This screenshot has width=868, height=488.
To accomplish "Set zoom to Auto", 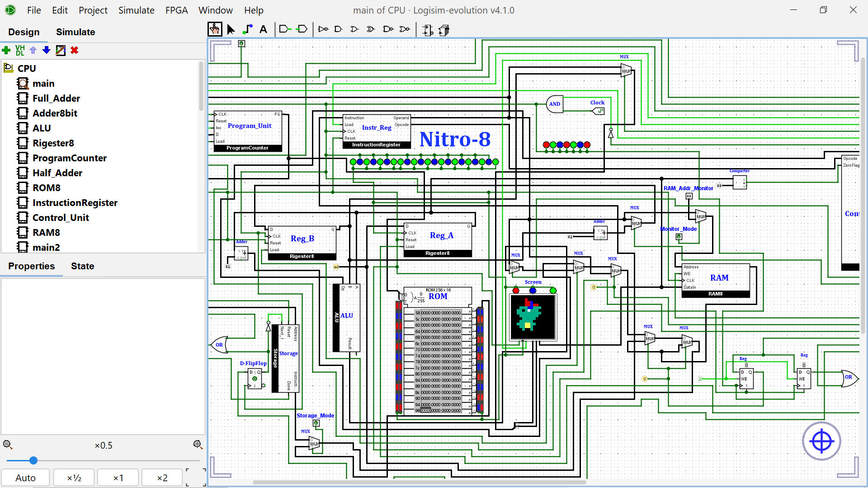I will tap(25, 478).
